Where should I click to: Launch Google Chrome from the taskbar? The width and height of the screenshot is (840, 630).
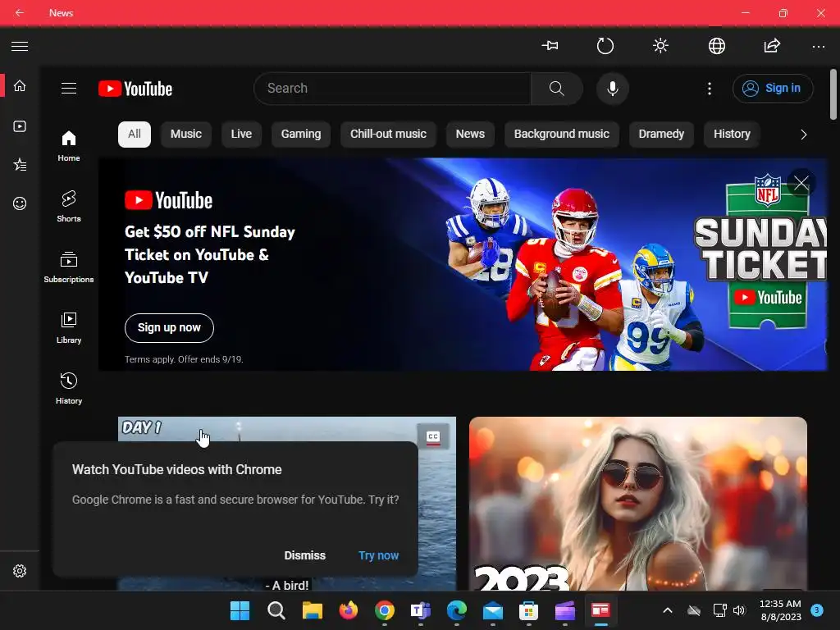[x=384, y=610]
